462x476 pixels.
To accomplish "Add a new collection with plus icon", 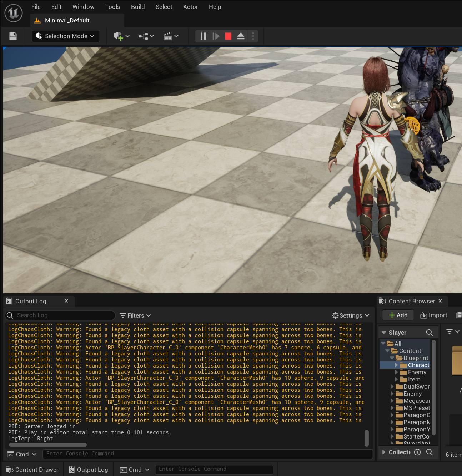I will [417, 452].
